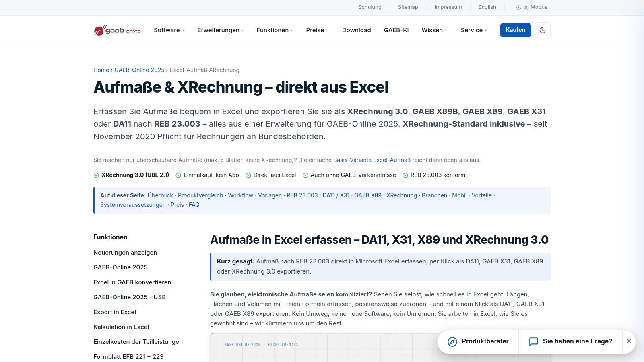The height and width of the screenshot is (362, 644).
Task: Jump to FAQ section
Action: pos(194,205)
